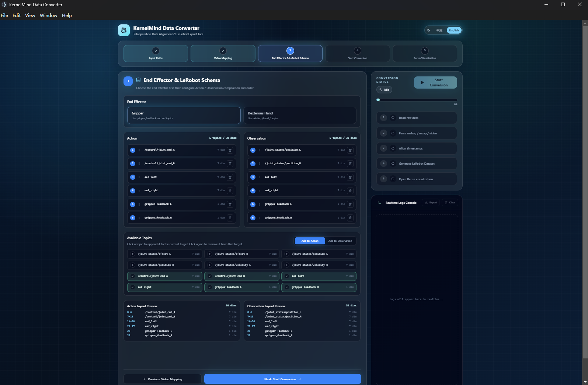Open the Edit menu

pyautogui.click(x=17, y=16)
